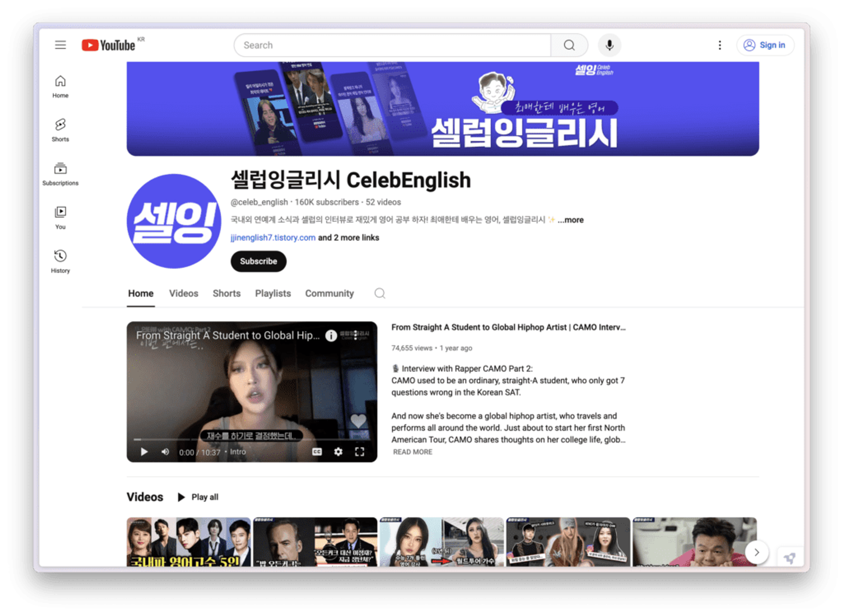Go to Home in sidebar
The height and width of the screenshot is (616, 843).
(60, 86)
